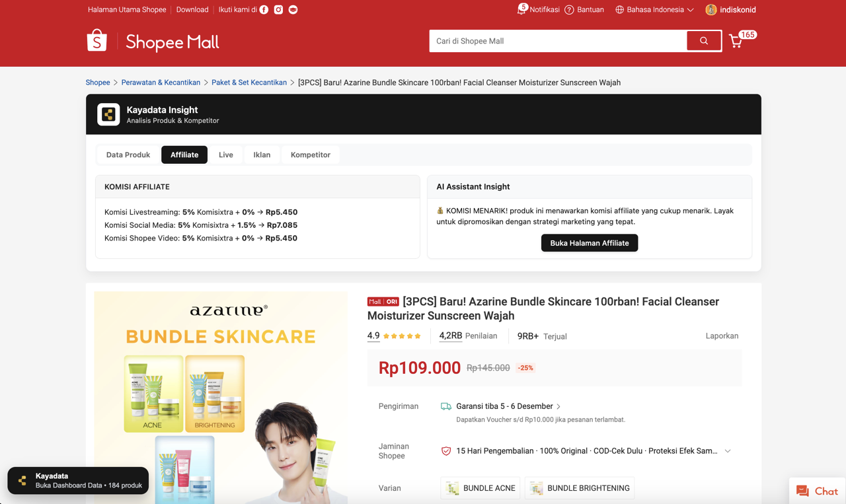Switch to the Data Produk tab
Image resolution: width=846 pixels, height=504 pixels.
tap(128, 155)
